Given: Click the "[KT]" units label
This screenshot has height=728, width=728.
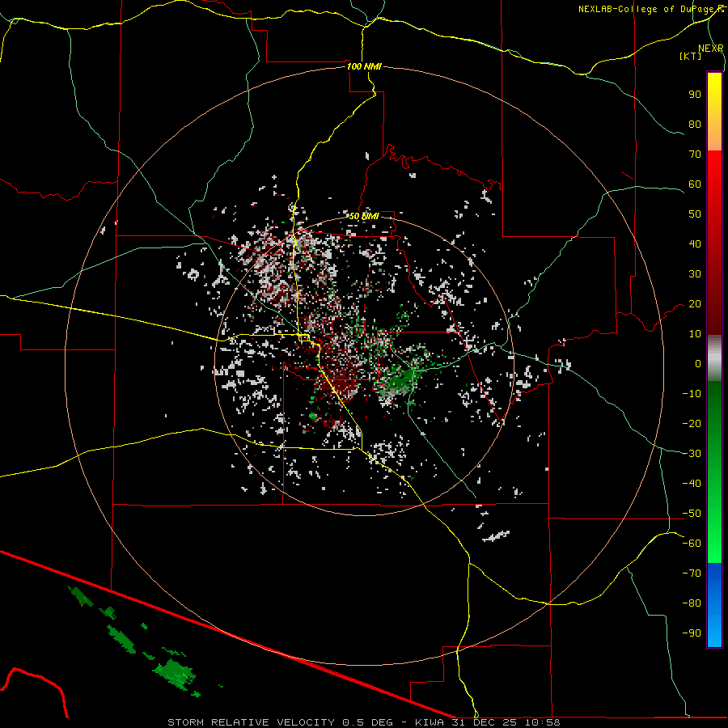Looking at the screenshot, I should (691, 56).
